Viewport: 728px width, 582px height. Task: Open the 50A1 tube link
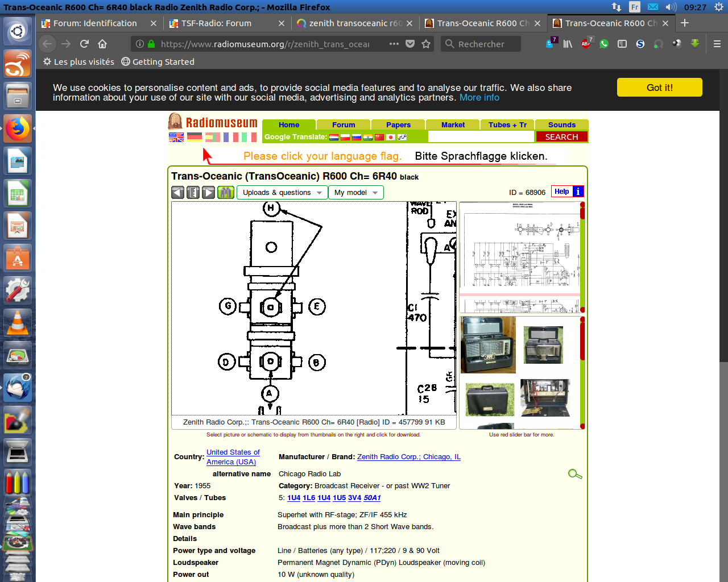(372, 498)
